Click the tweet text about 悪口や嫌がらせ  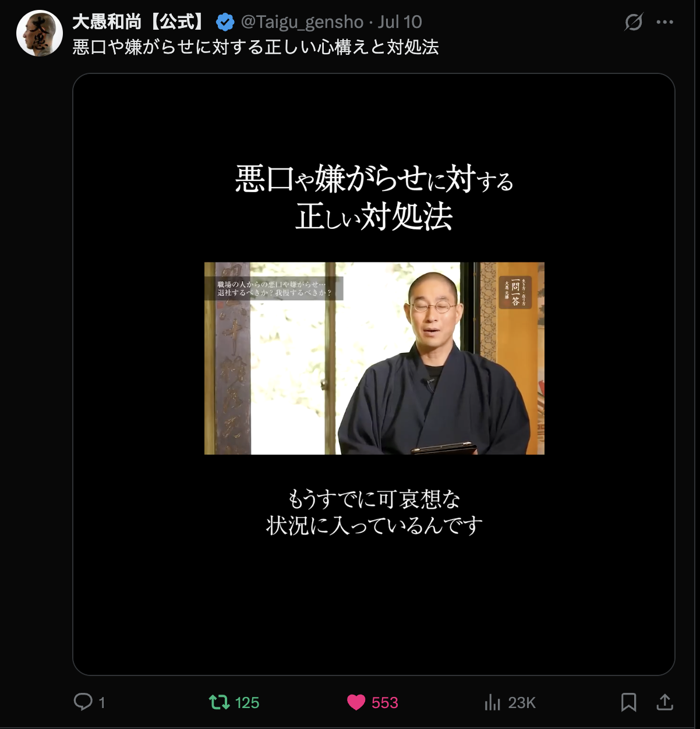click(x=255, y=47)
